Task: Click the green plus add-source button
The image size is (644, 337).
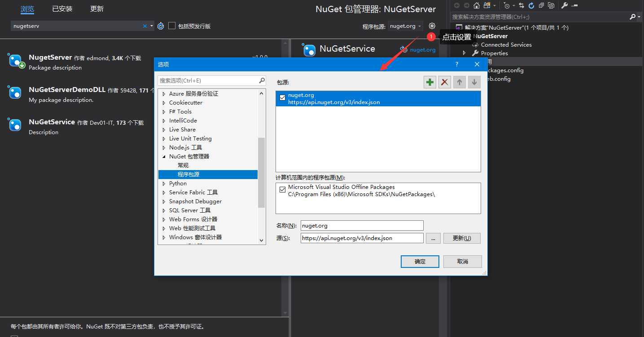Action: (x=430, y=82)
